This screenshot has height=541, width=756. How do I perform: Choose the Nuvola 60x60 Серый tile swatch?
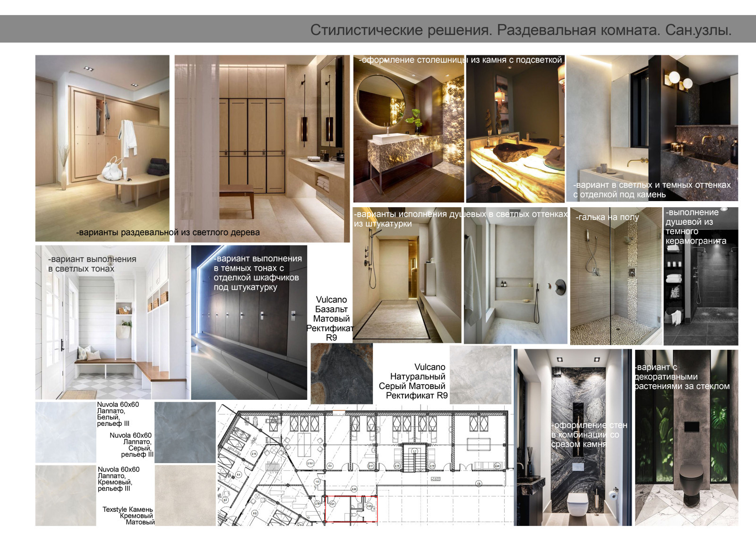[185, 432]
